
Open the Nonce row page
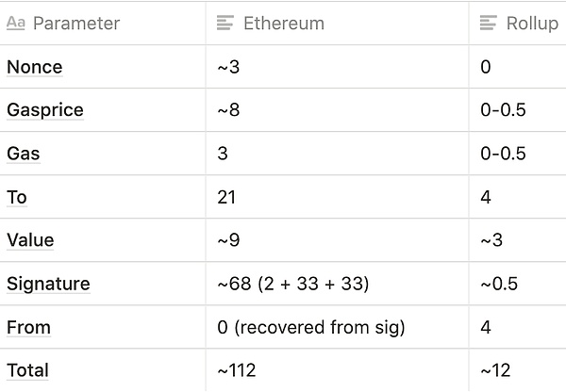pyautogui.click(x=34, y=67)
